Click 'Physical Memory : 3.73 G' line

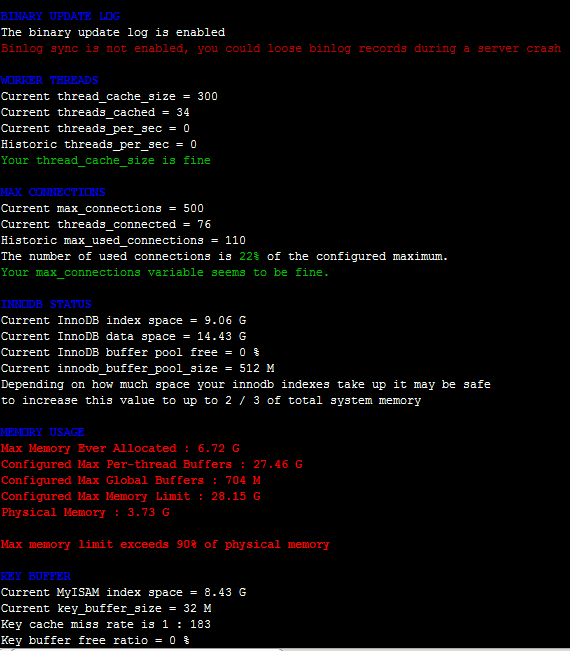coord(85,512)
